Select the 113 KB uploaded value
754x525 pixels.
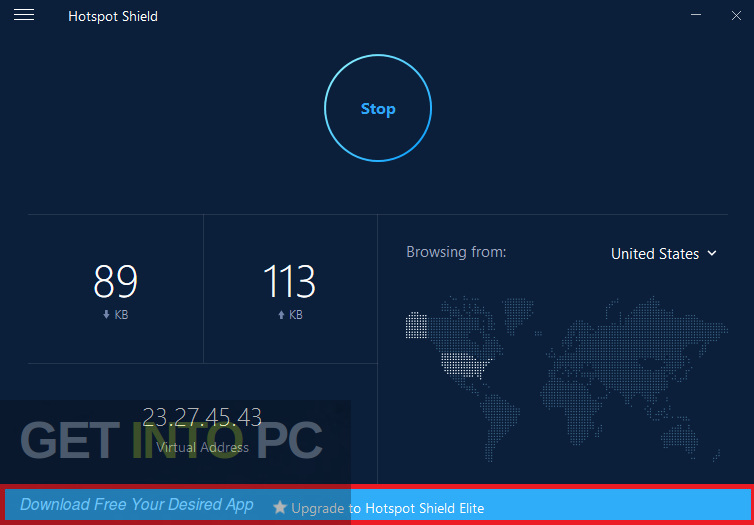289,282
